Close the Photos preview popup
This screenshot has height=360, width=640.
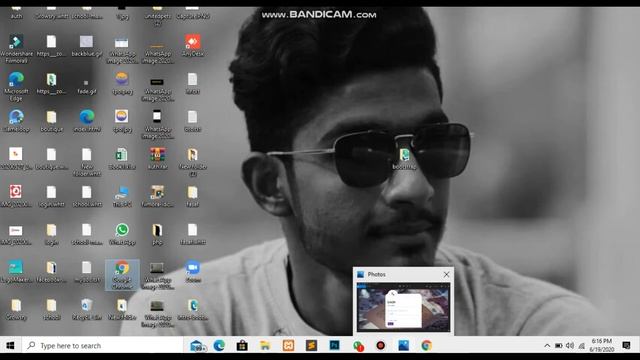447,274
